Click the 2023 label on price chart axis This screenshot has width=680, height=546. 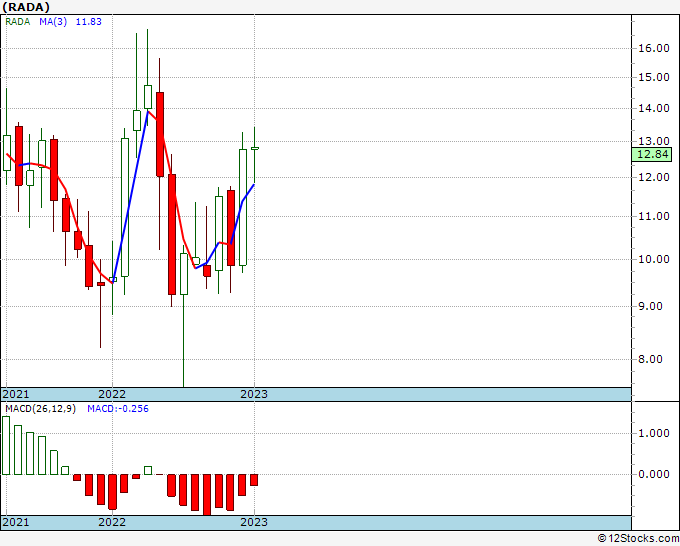coord(254,394)
